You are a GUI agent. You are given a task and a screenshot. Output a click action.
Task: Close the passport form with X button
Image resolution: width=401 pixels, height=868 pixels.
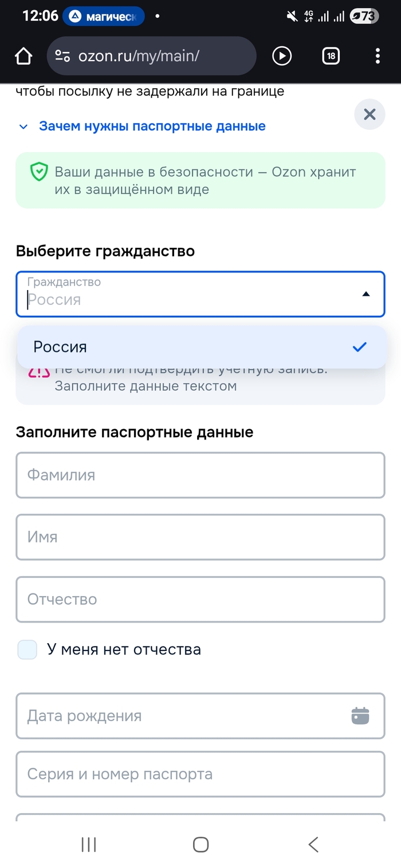[369, 114]
